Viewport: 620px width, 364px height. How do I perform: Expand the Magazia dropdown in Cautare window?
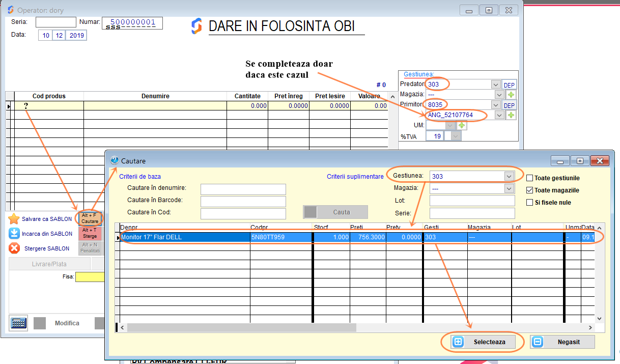[509, 188]
